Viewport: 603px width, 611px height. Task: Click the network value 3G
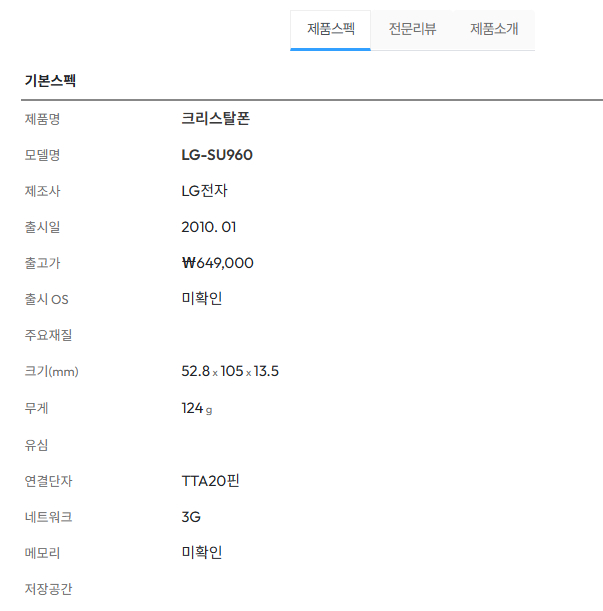coord(191,517)
